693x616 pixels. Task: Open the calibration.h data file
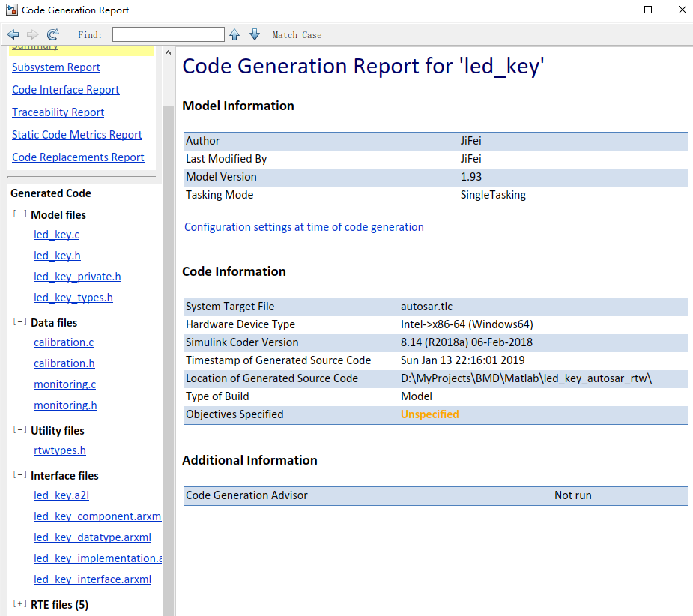click(x=64, y=363)
